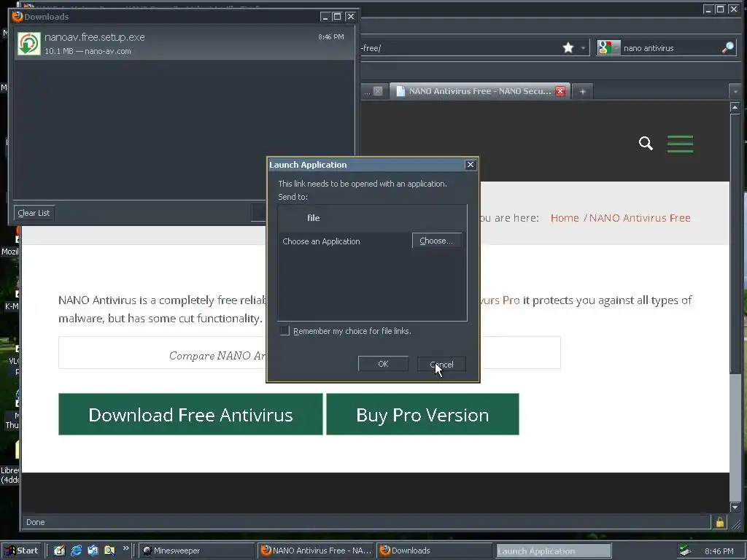Select the NANO Antivirus Free browser tab
Screen dimensions: 747x560
480,91
